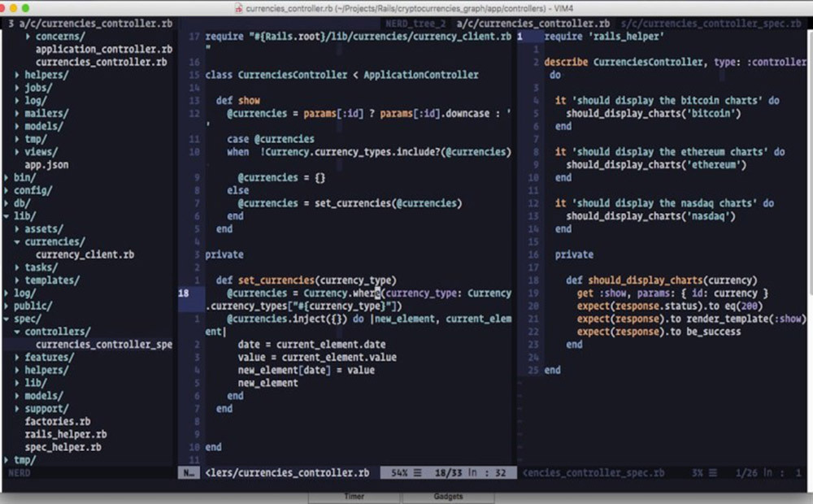Expand the config/ directory
Viewport: 813px width, 504px height.
[33, 190]
